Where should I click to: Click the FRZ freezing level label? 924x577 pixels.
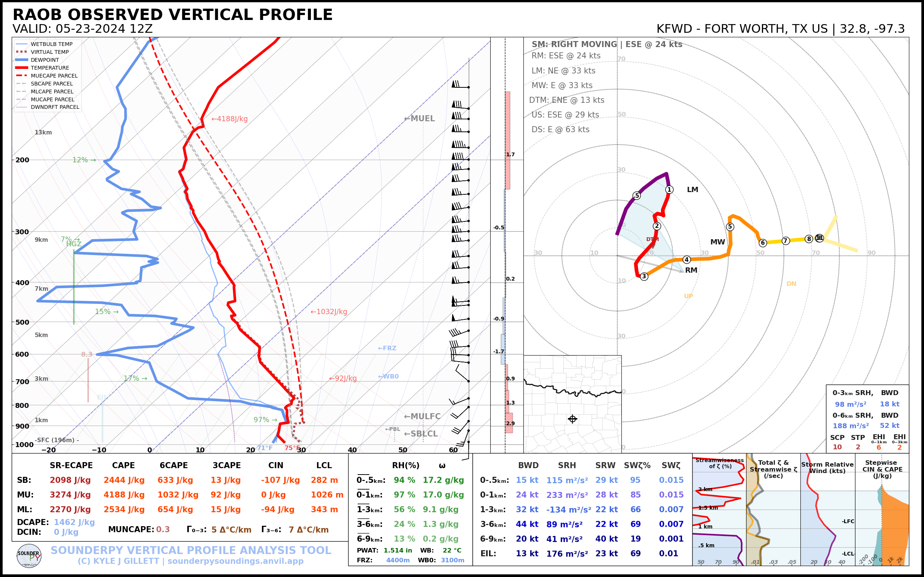pos(387,348)
